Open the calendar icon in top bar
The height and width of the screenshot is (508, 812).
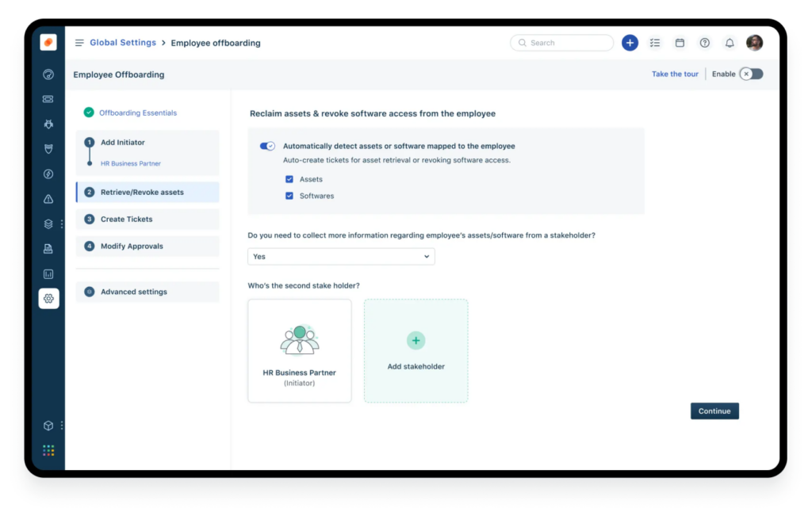click(x=680, y=43)
